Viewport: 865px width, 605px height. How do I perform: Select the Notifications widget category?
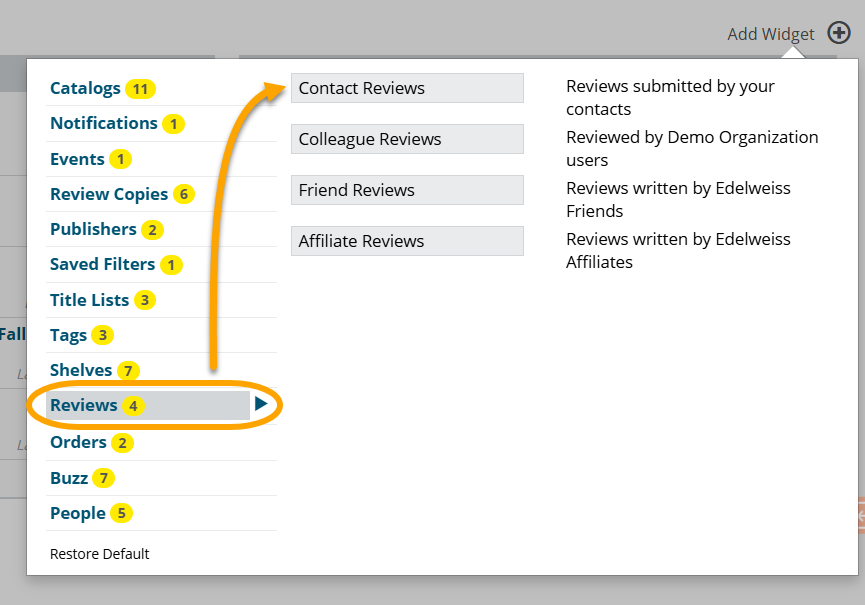coord(104,123)
